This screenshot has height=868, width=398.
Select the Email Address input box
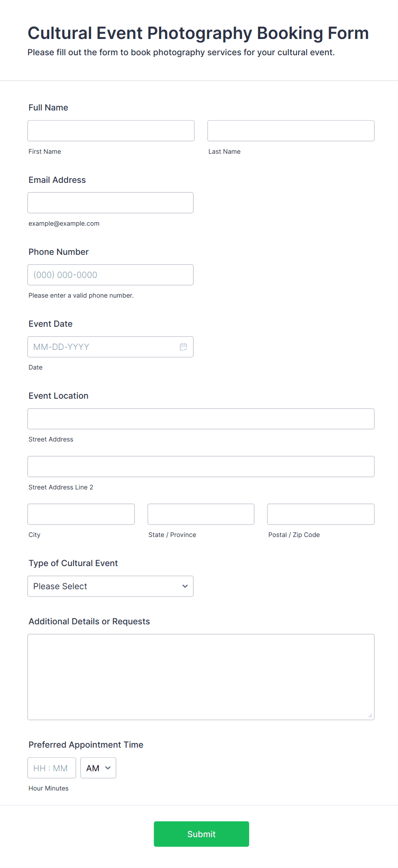pyautogui.click(x=110, y=203)
